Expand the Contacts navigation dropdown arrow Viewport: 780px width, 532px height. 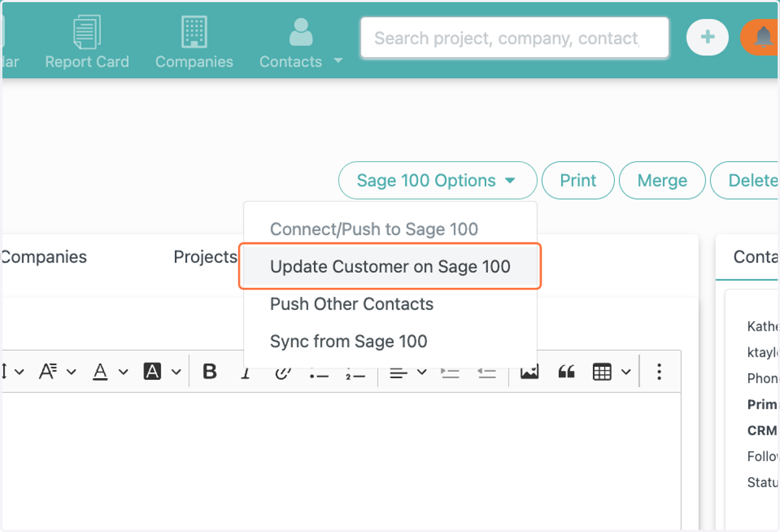337,61
